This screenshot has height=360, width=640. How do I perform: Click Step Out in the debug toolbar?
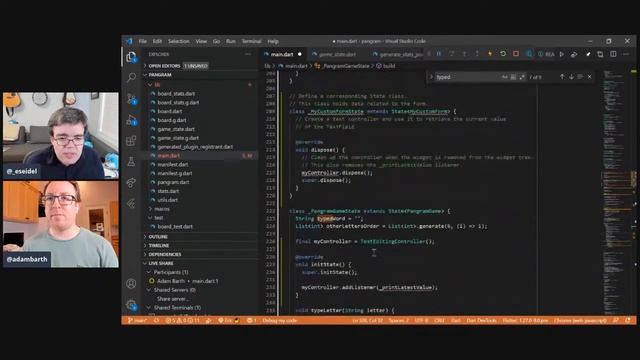click(477, 54)
